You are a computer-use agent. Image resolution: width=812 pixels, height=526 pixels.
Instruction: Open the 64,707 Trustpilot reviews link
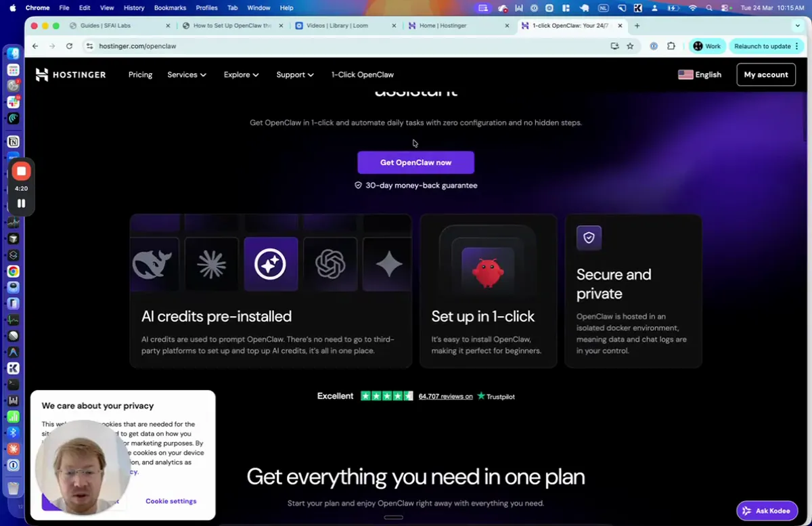445,396
